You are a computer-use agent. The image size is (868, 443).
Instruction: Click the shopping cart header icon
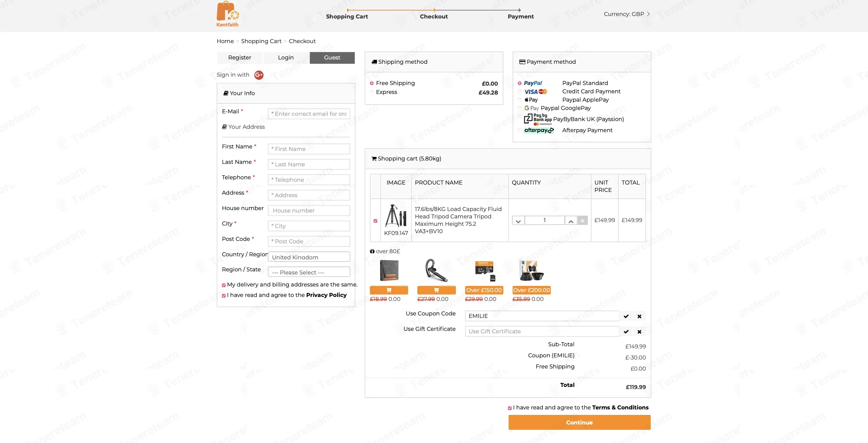pyautogui.click(x=374, y=159)
